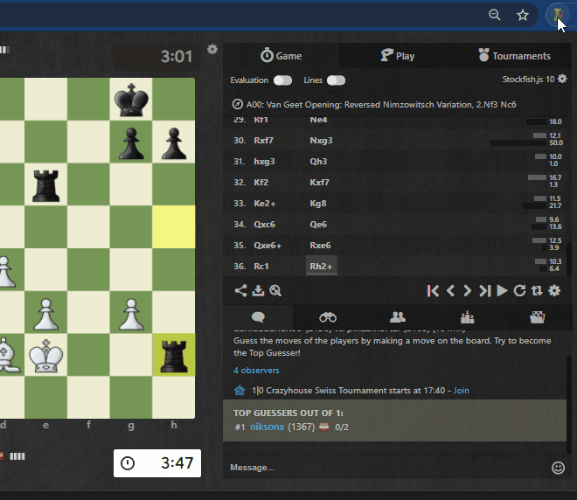
Task: Go to the first move of the game
Action: coord(433,291)
